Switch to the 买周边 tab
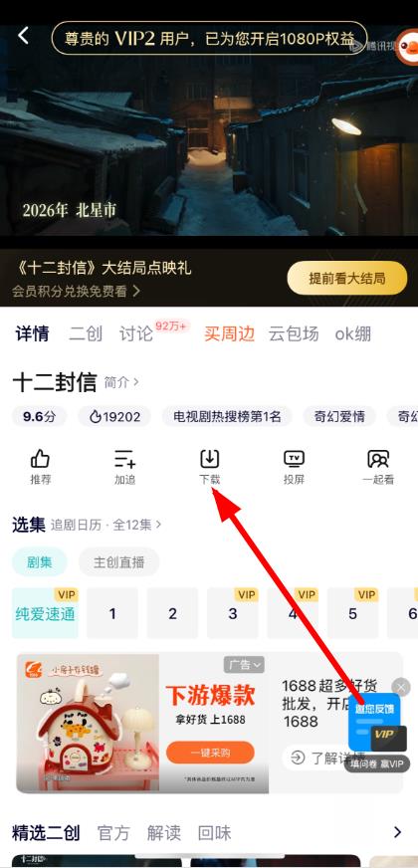This screenshot has width=418, height=868. (229, 333)
